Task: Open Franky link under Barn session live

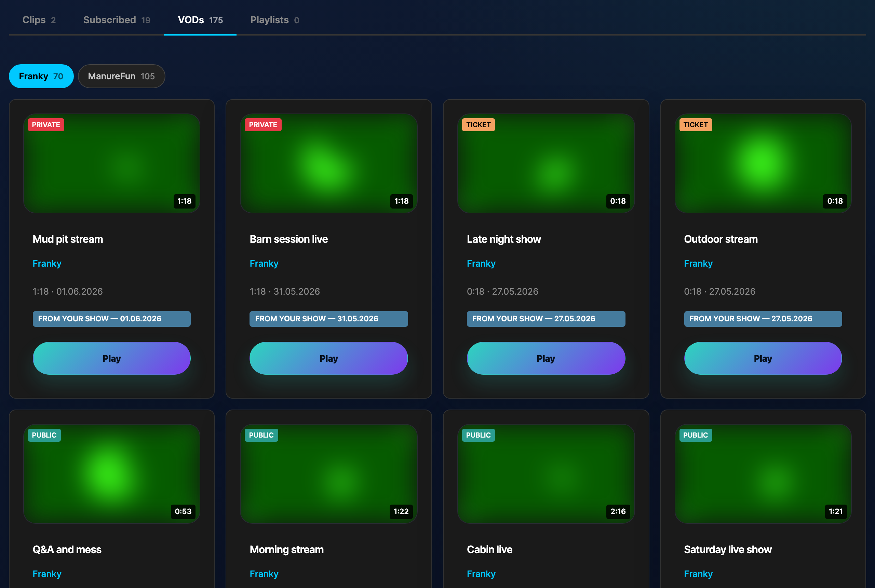Action: [x=264, y=264]
